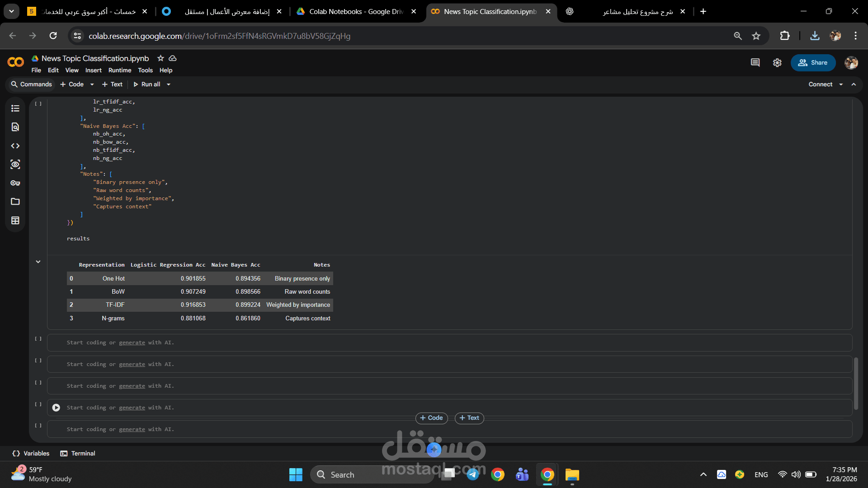Toggle header visibility with the up chevron
Viewport: 868px width, 488px height.
[x=854, y=84]
